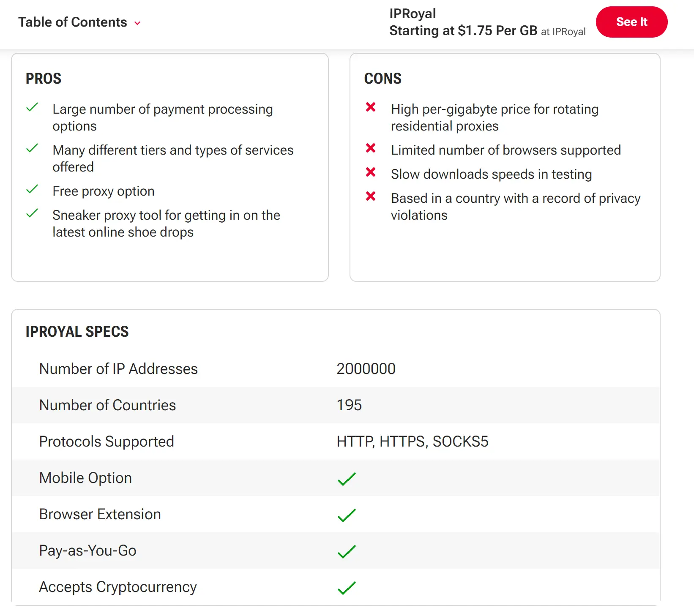694x616 pixels.
Task: Click the checkmark beside 'Free proxy option'
Action: [32, 189]
